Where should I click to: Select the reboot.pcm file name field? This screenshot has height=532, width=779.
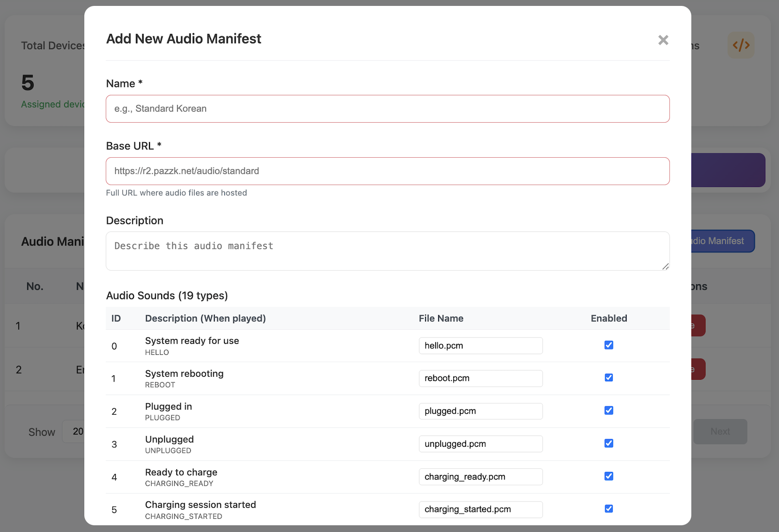[x=481, y=378]
